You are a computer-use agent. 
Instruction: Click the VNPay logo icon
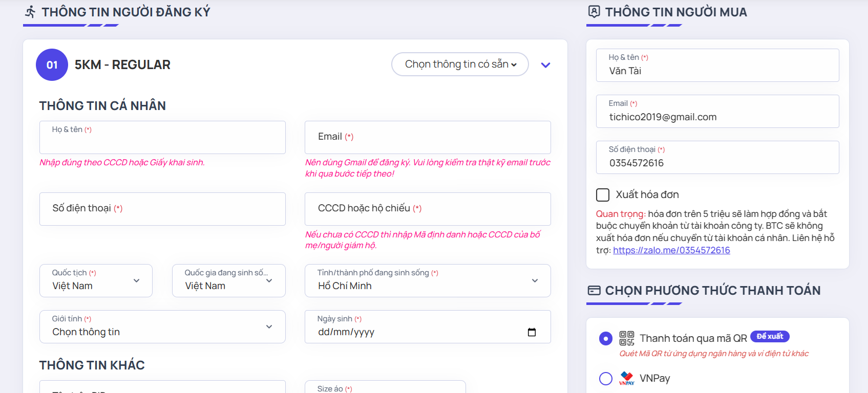coord(626,378)
